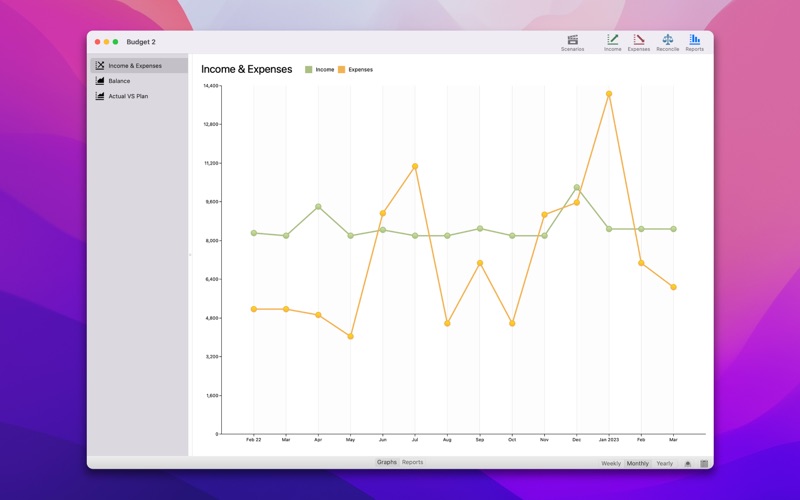This screenshot has width=800, height=500.
Task: Click the 'Feb 22' axis label
Action: (x=254, y=440)
